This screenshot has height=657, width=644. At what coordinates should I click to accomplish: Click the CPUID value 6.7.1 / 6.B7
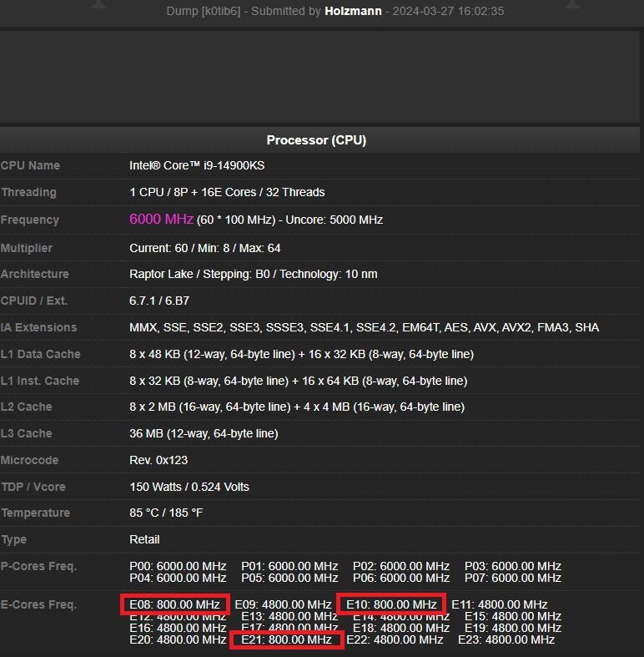pyautogui.click(x=159, y=301)
